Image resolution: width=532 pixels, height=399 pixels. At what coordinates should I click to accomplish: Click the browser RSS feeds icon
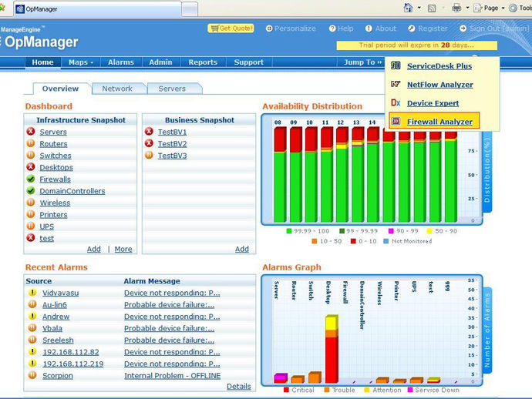tap(432, 8)
